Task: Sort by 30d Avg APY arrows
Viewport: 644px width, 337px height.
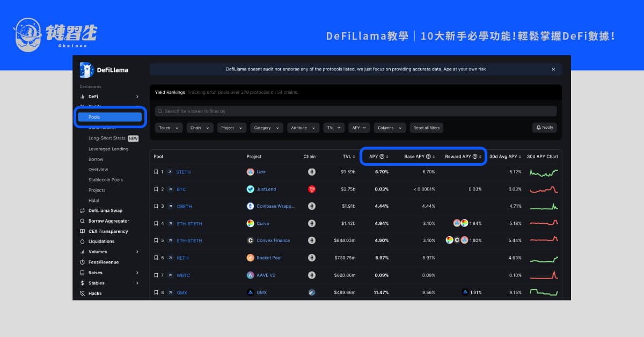Action: pyautogui.click(x=520, y=157)
